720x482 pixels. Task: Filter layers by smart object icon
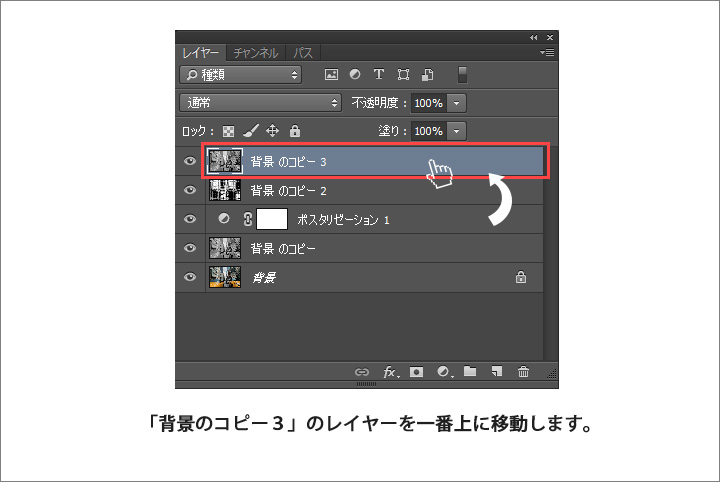(x=428, y=74)
